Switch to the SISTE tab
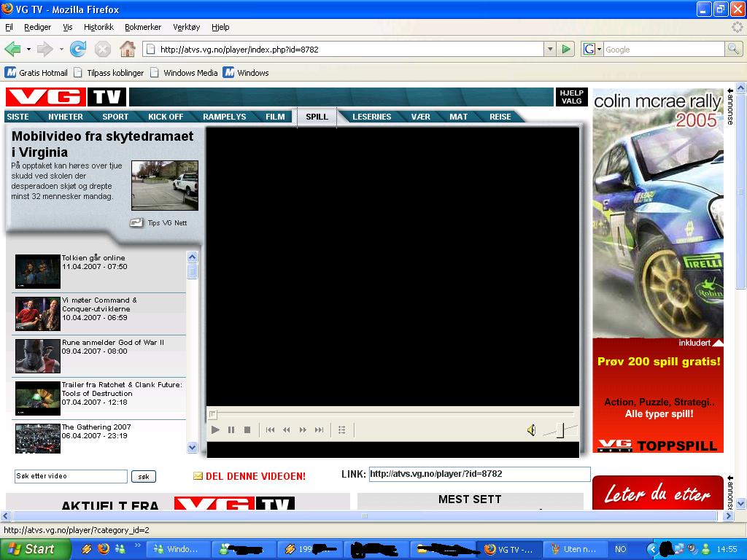The height and width of the screenshot is (560, 747). tap(18, 117)
